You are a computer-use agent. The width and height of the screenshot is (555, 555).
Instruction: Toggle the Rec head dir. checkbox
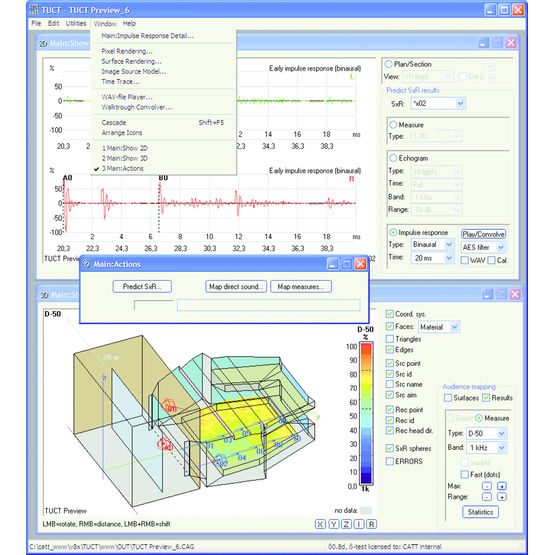pyautogui.click(x=390, y=430)
